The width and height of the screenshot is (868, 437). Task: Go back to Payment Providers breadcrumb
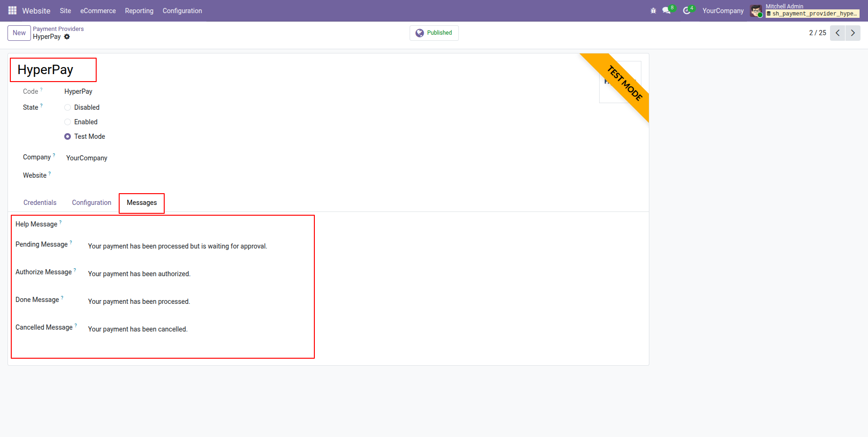pos(58,29)
